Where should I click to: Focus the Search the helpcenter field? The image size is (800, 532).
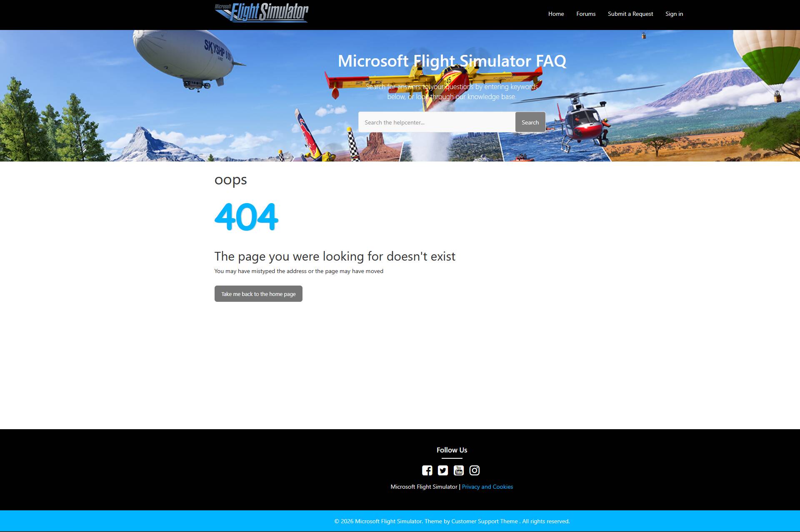click(x=437, y=122)
